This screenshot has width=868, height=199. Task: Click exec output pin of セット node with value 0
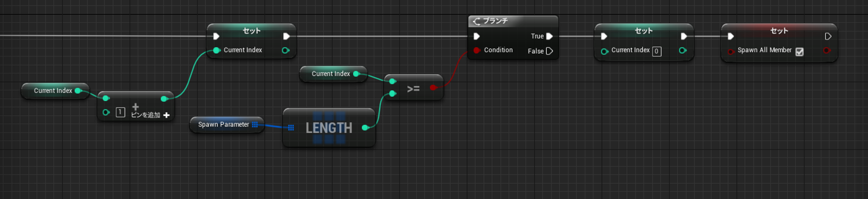pyautogui.click(x=684, y=36)
